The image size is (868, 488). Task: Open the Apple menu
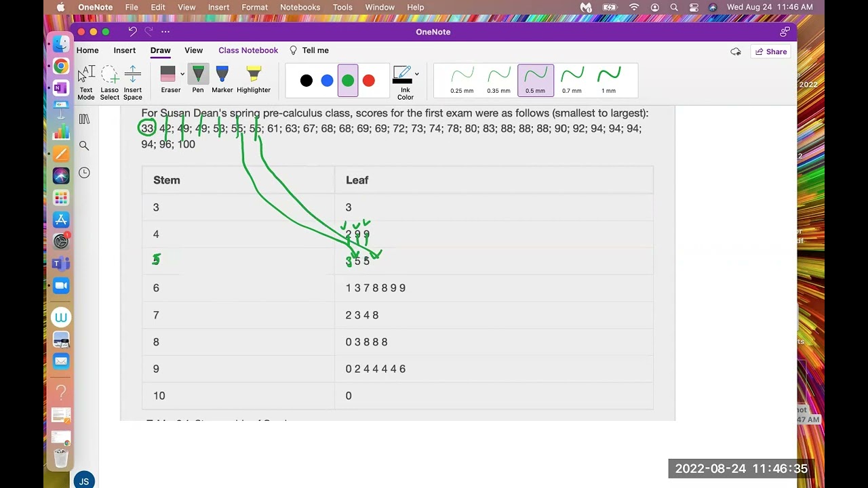pos(60,7)
